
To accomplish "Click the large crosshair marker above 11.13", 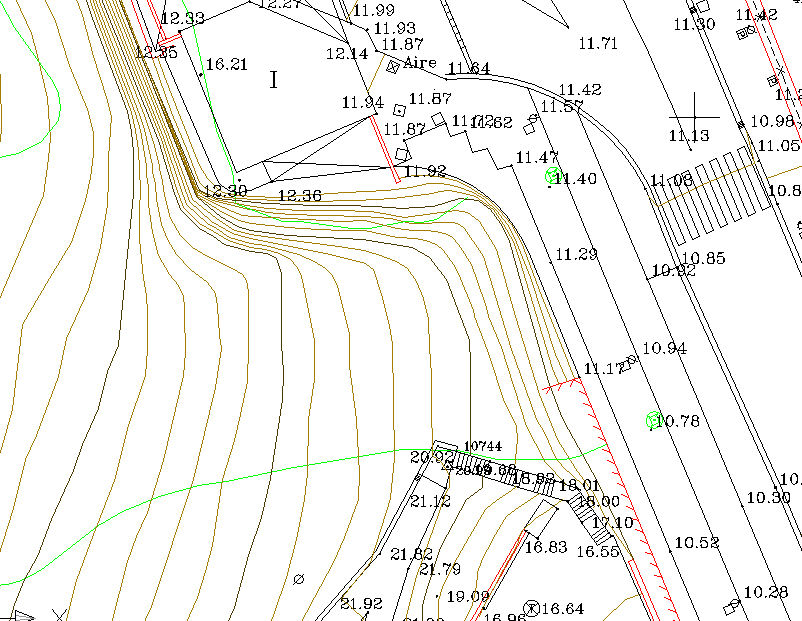I will tap(697, 109).
